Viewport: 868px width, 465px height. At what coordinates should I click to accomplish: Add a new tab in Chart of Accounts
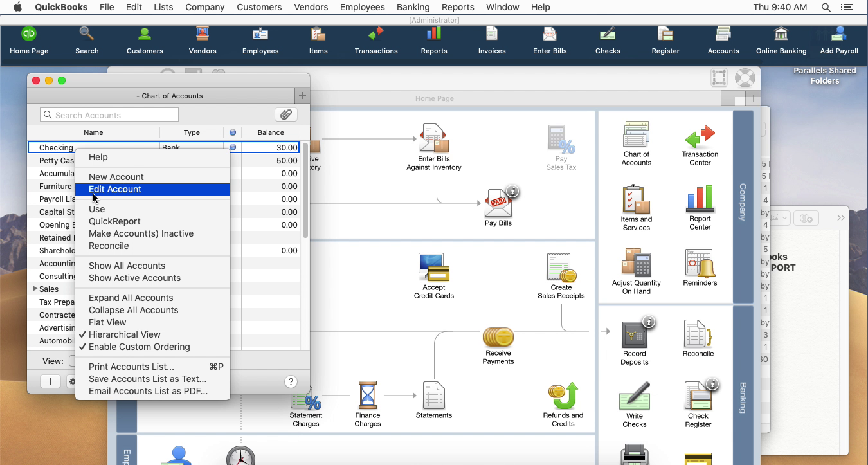[302, 96]
